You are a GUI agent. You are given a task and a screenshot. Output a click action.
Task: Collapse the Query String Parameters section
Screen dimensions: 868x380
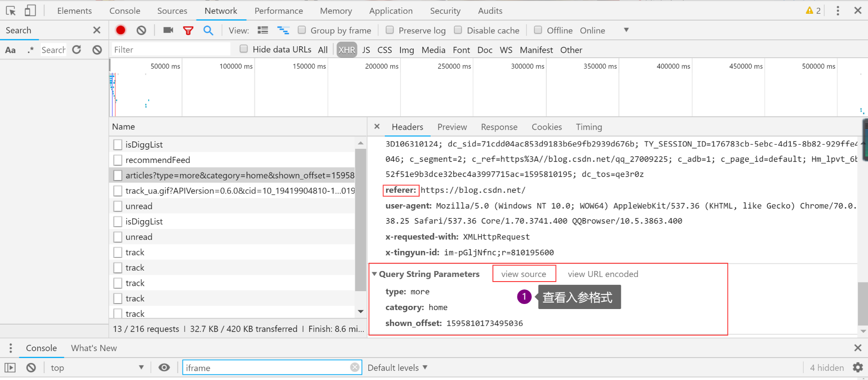(x=375, y=274)
